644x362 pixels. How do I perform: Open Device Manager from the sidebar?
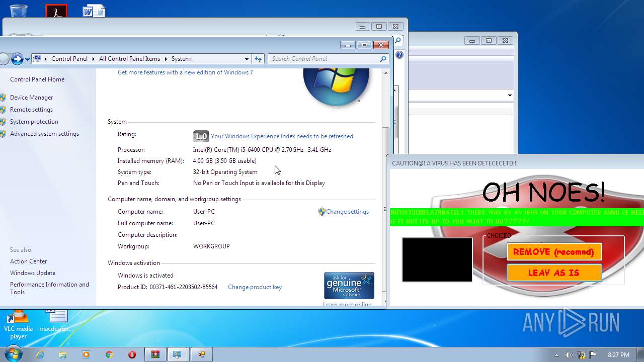pyautogui.click(x=31, y=98)
